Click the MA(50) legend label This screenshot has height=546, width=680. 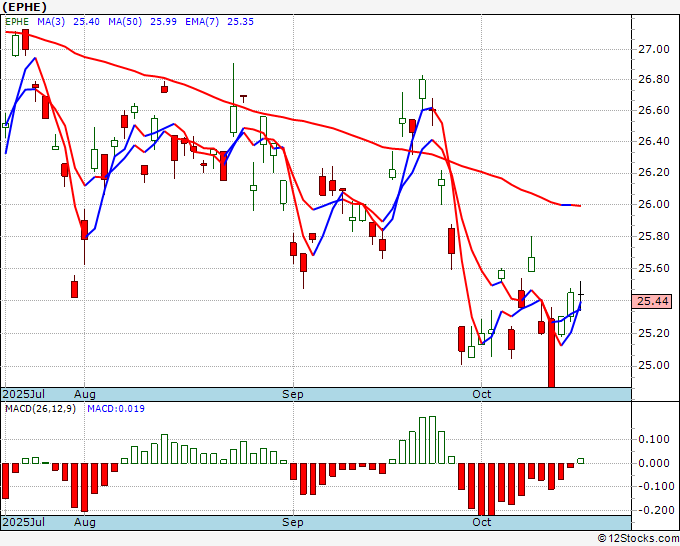tap(125, 22)
